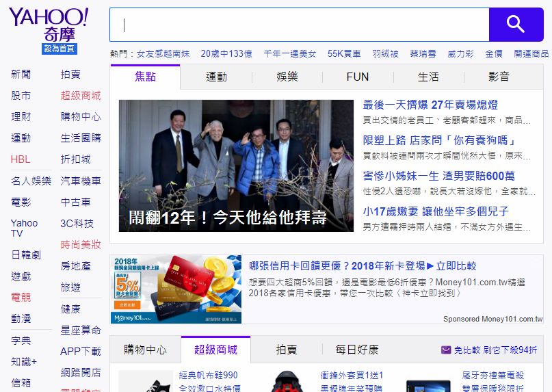552x392 pixels.
Task: Open trending term 55K買車
Action: coord(344,54)
